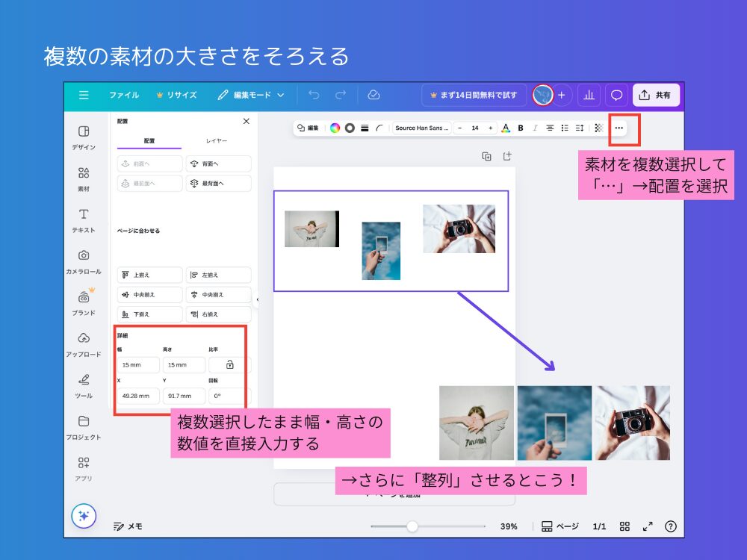Open the ... more options menu in the toolbar
This screenshot has height=560, width=747.
click(x=619, y=128)
